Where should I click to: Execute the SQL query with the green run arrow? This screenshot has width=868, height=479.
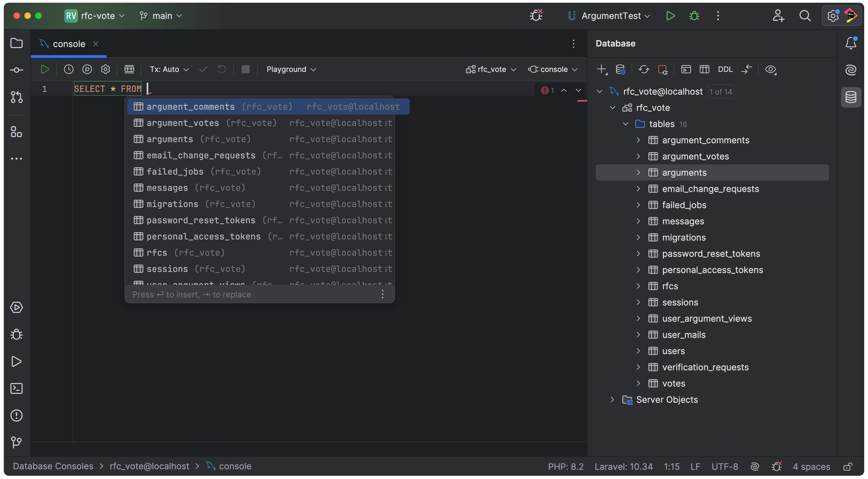[45, 69]
